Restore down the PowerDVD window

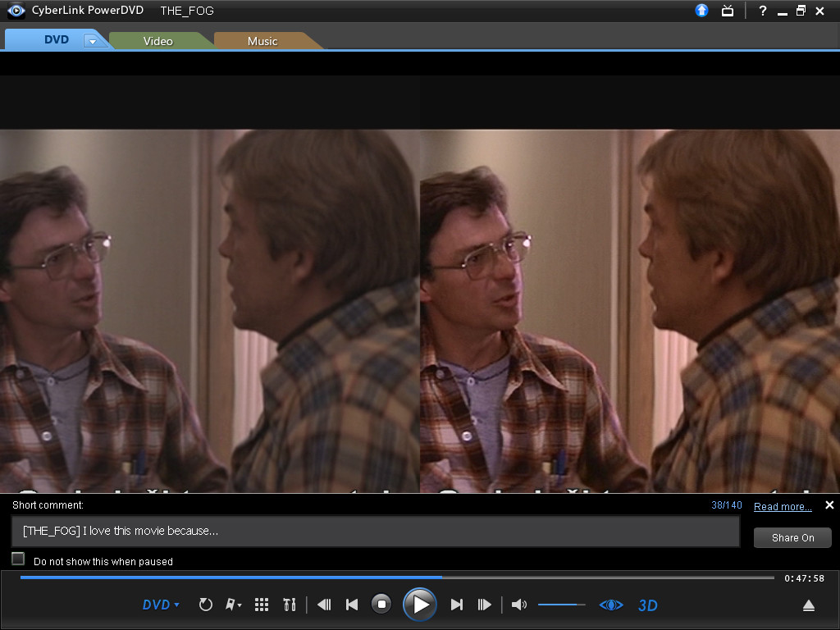801,11
